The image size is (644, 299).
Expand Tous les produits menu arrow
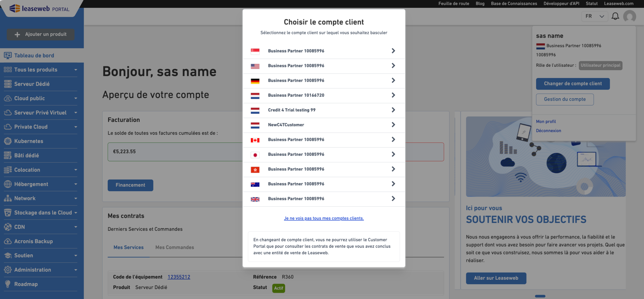coord(76,70)
